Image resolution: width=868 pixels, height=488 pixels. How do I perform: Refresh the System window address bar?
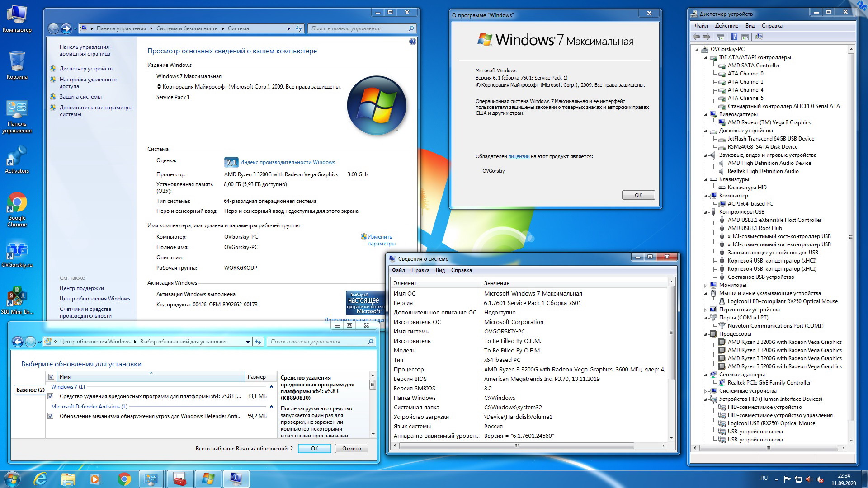click(298, 28)
